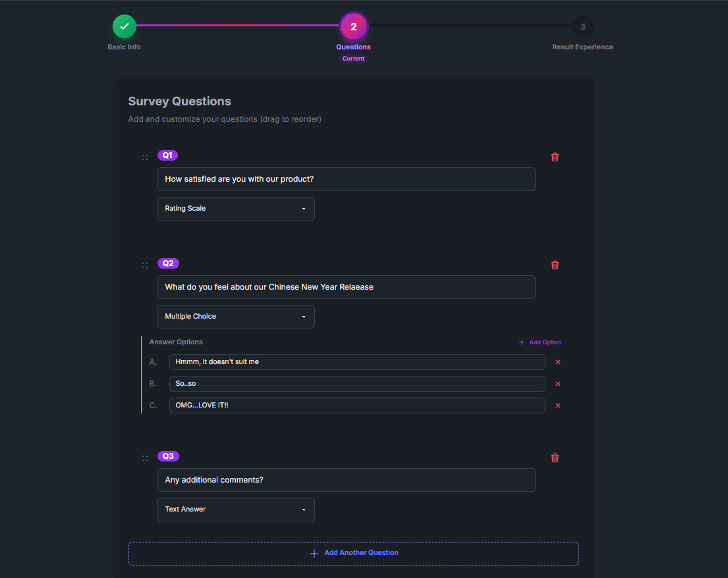This screenshot has width=728, height=578.
Task: Delete question Q3 using its trash icon
Action: pyautogui.click(x=555, y=458)
